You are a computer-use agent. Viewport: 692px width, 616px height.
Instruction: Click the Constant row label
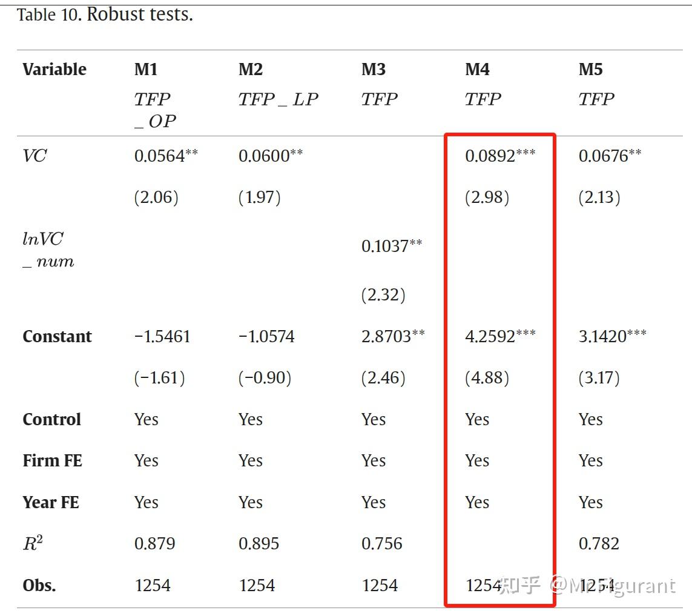point(57,336)
